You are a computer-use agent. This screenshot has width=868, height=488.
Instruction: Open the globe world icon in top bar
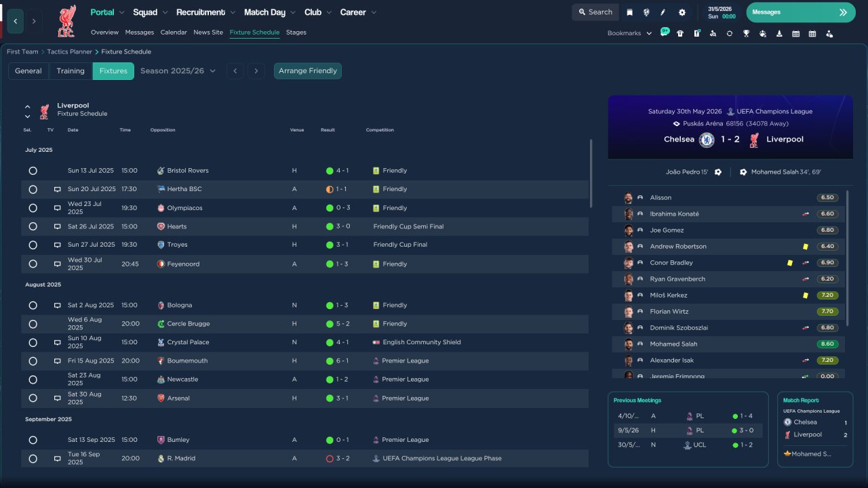tap(646, 12)
